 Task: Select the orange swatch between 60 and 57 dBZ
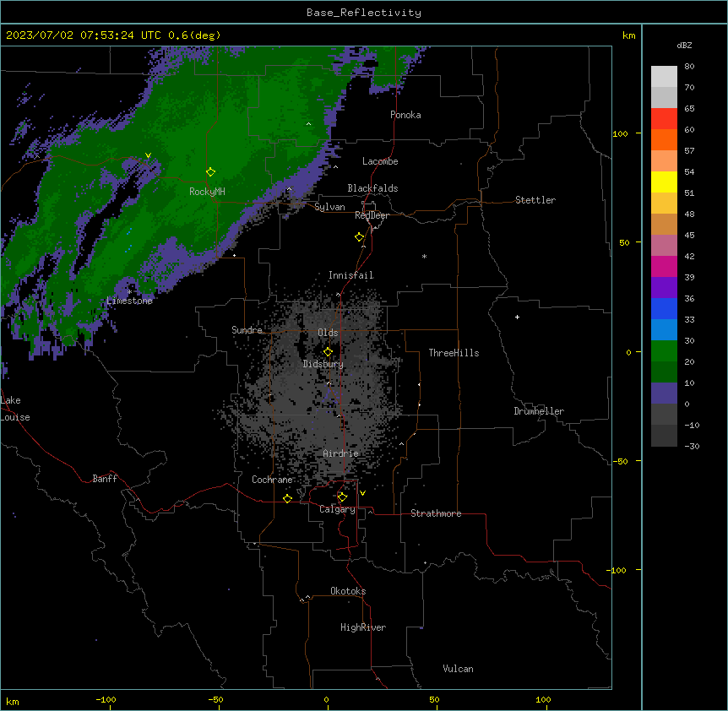pos(664,139)
